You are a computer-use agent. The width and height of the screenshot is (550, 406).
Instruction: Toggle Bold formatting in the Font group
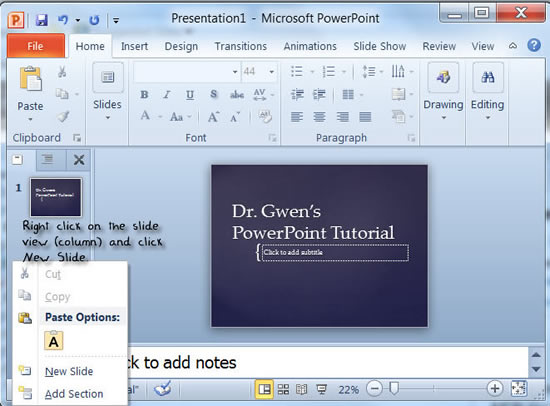(144, 94)
